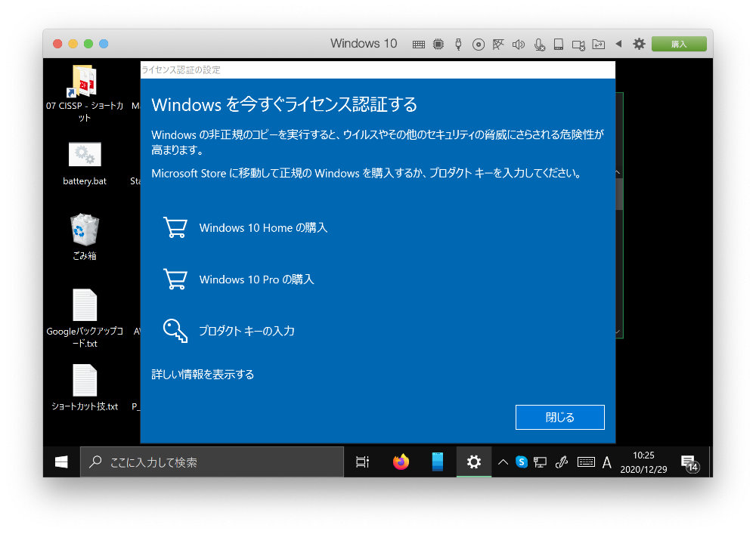Open the network tray icon
This screenshot has height=534, width=756.
tap(540, 462)
